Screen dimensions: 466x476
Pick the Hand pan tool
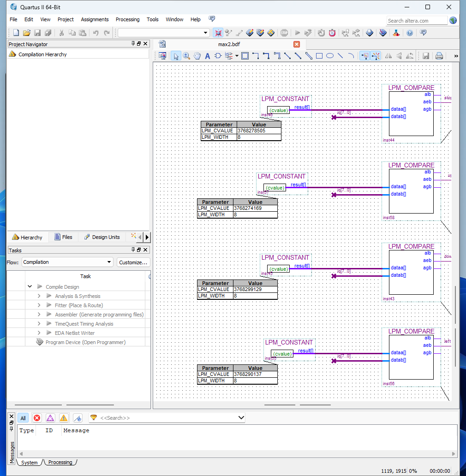tap(197, 56)
